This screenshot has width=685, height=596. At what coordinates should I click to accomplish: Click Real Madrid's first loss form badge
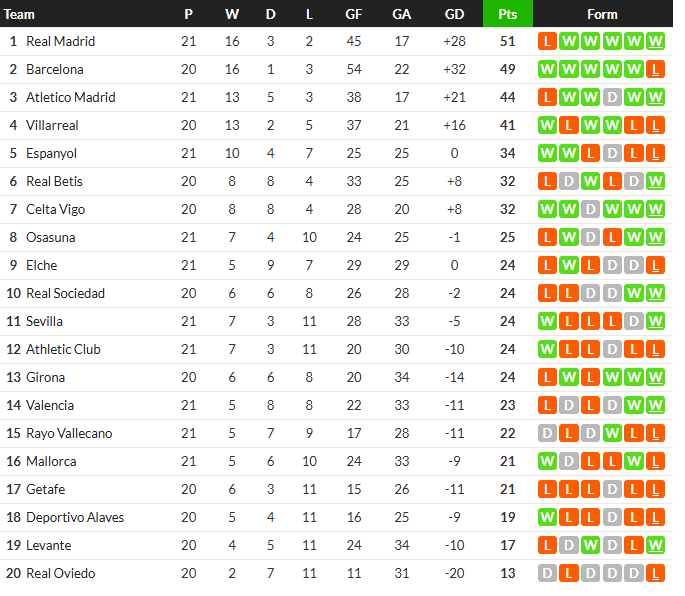(x=547, y=42)
